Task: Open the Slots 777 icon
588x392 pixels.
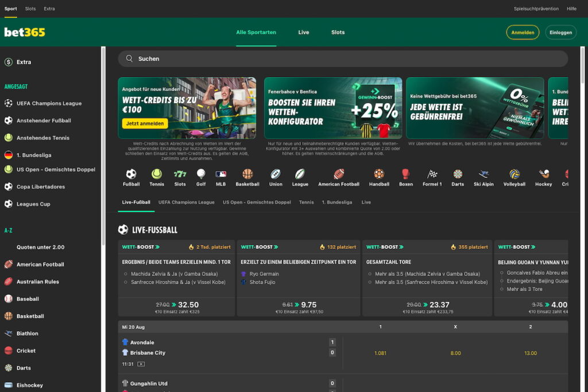Action: click(x=180, y=174)
